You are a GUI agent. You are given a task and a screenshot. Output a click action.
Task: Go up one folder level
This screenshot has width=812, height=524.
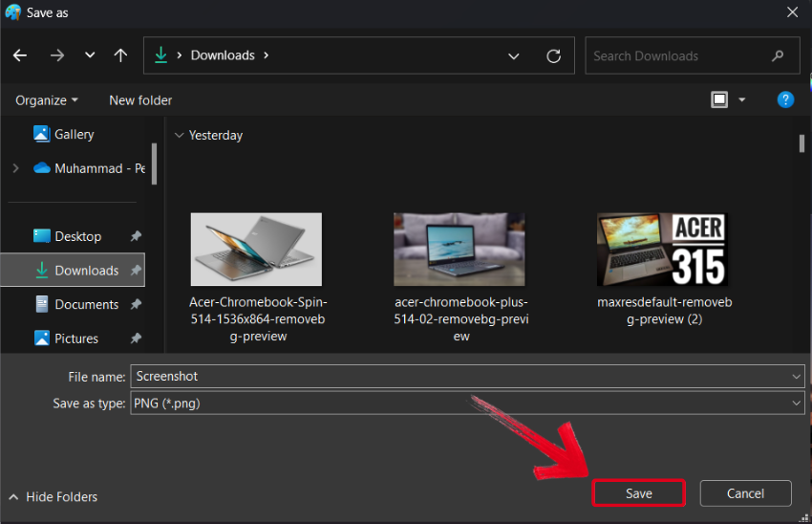click(120, 55)
